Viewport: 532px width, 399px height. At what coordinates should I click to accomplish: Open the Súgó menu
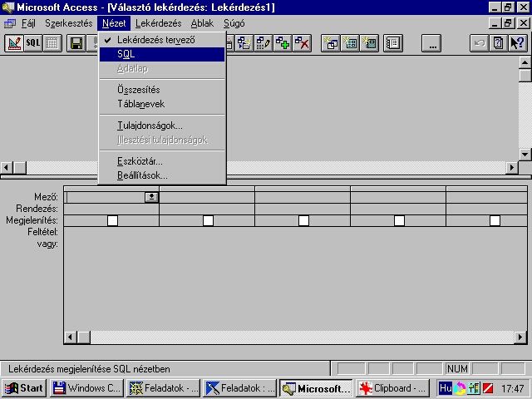pyautogui.click(x=234, y=23)
